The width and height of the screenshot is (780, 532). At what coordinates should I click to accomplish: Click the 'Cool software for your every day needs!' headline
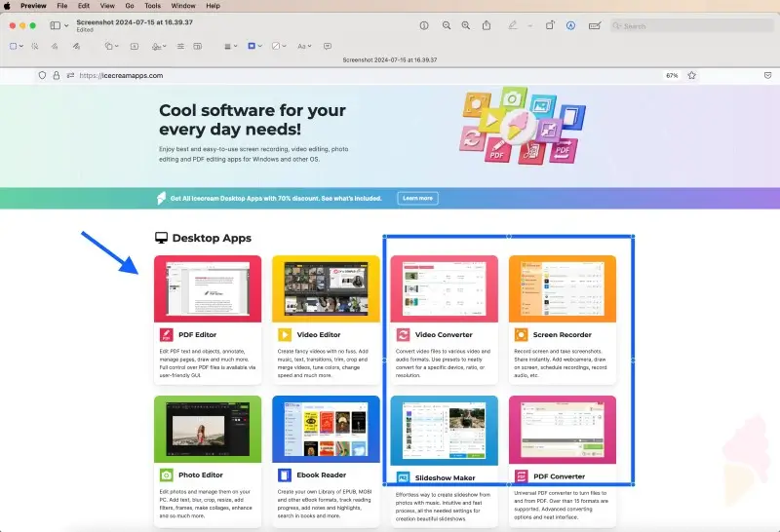click(x=253, y=119)
